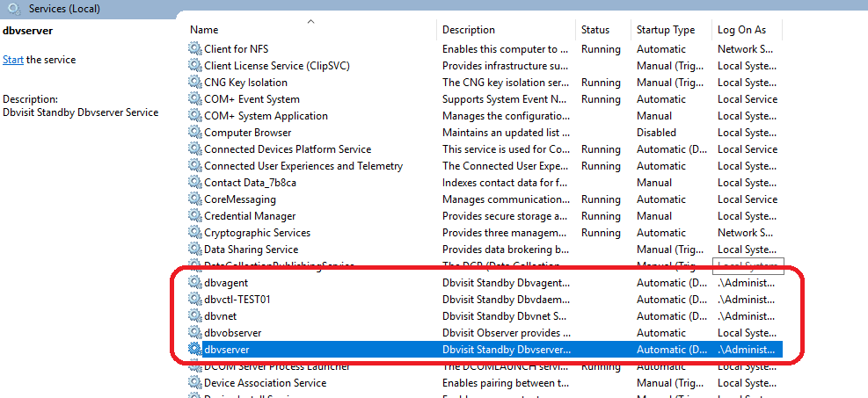Click Manual startup type of Contact Data_7b8ca
The width and height of the screenshot is (868, 398).
point(653,183)
